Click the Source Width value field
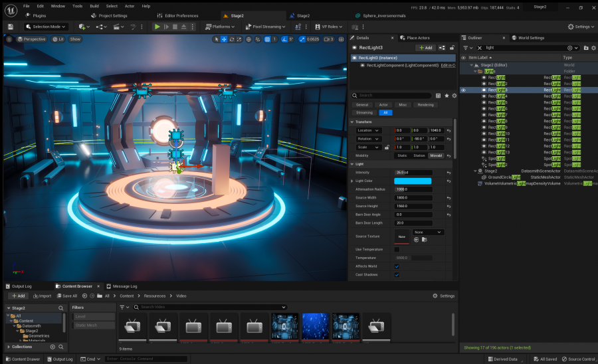The width and height of the screenshot is (598, 364). pyautogui.click(x=413, y=198)
